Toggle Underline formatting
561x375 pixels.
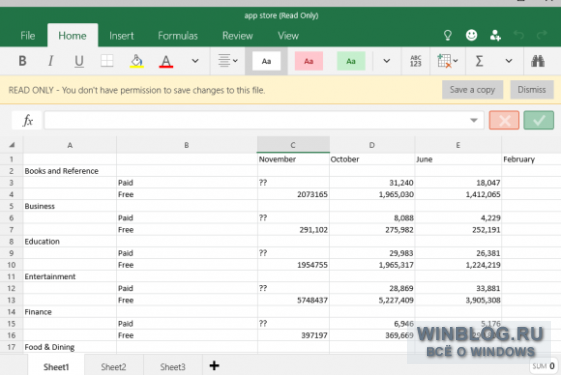(x=79, y=61)
